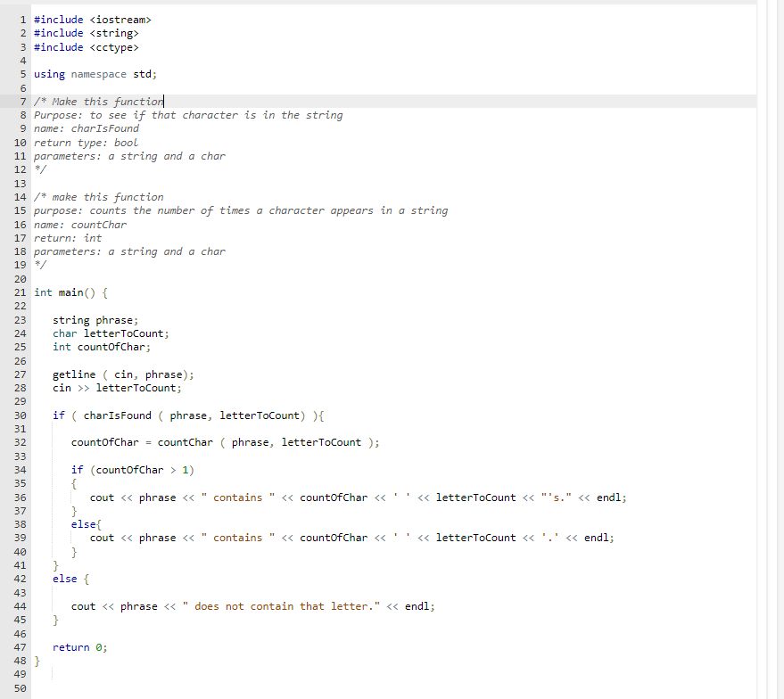
Task: Click line number 50 in the gutter
Action: click(x=20, y=688)
